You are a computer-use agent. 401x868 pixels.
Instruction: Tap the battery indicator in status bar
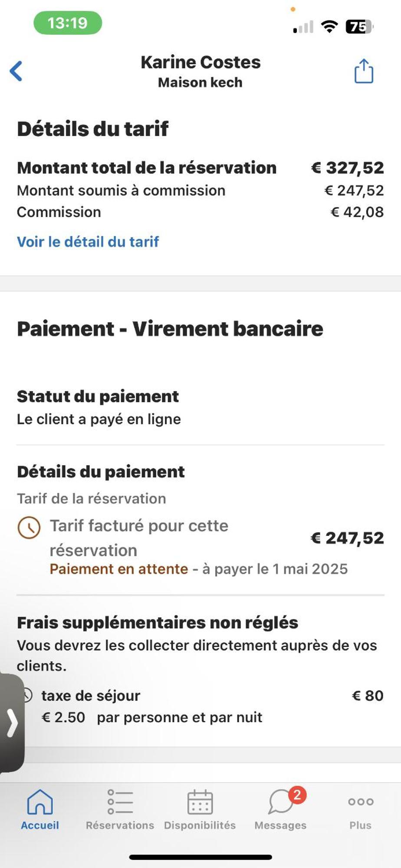tap(359, 27)
